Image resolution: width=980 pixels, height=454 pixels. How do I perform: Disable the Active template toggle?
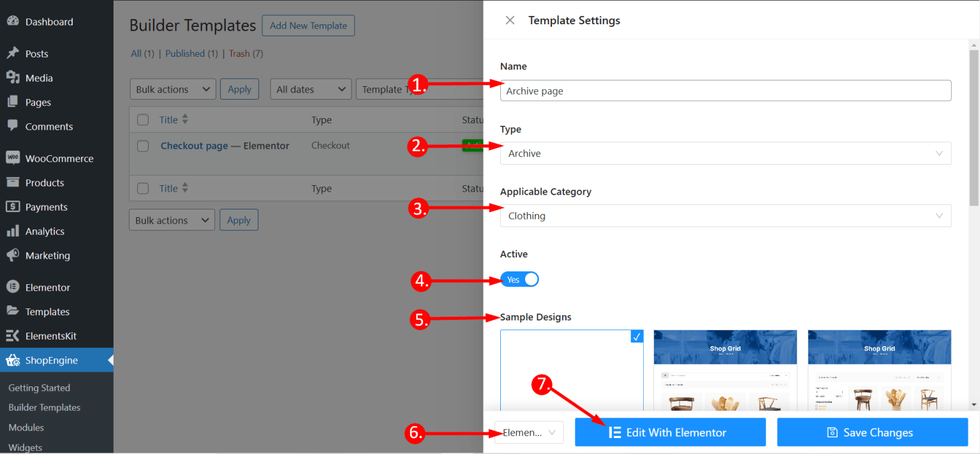tap(520, 279)
